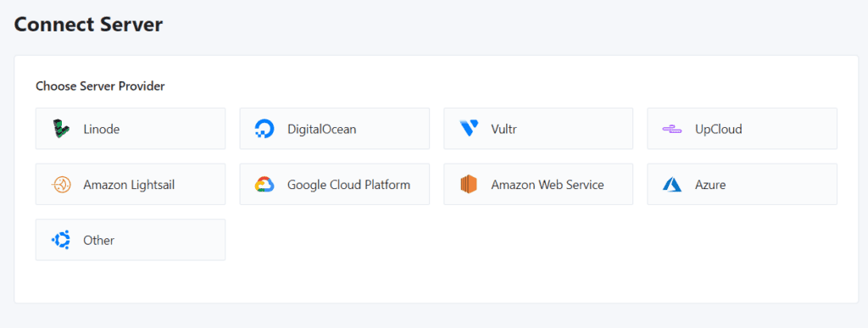This screenshot has height=328, width=868.
Task: Select the UpCloud provider label
Action: (719, 130)
